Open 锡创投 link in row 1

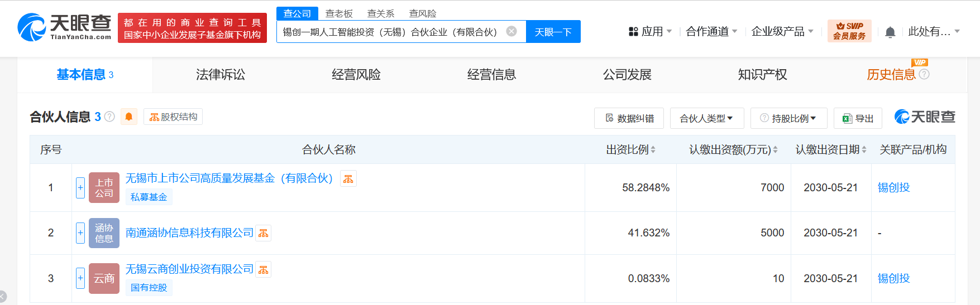click(893, 188)
